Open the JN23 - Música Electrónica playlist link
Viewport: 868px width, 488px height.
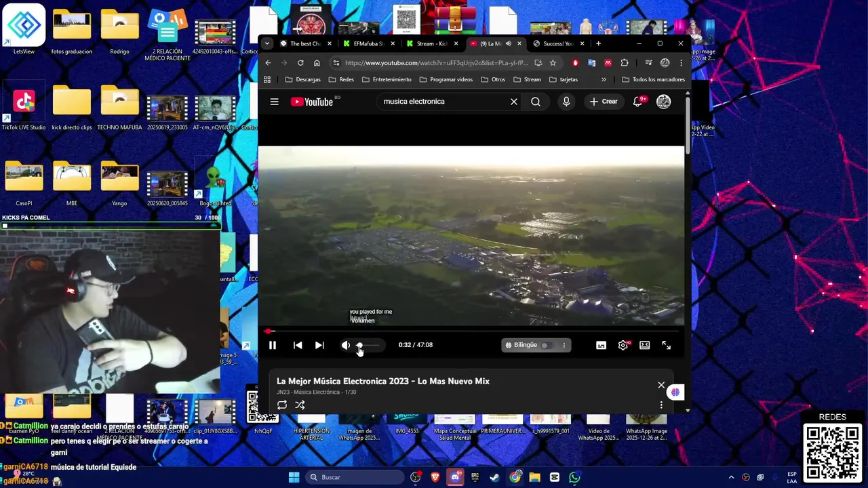coord(307,392)
